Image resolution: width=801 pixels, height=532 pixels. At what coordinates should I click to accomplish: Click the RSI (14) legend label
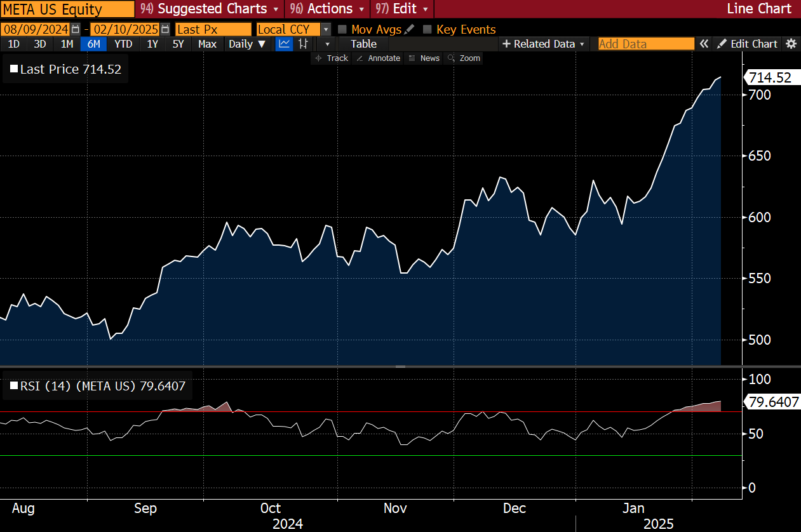pos(97,385)
